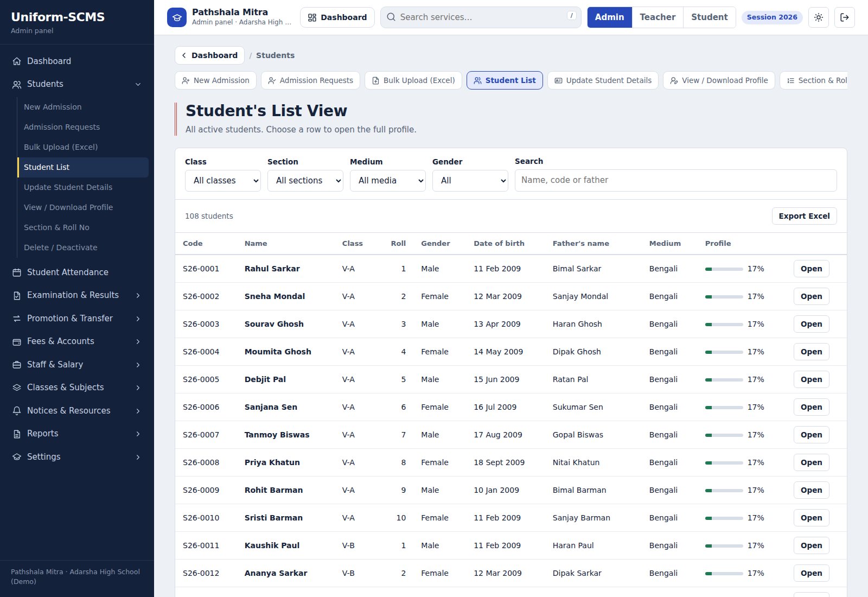Open the Admission Requests tab

310,80
